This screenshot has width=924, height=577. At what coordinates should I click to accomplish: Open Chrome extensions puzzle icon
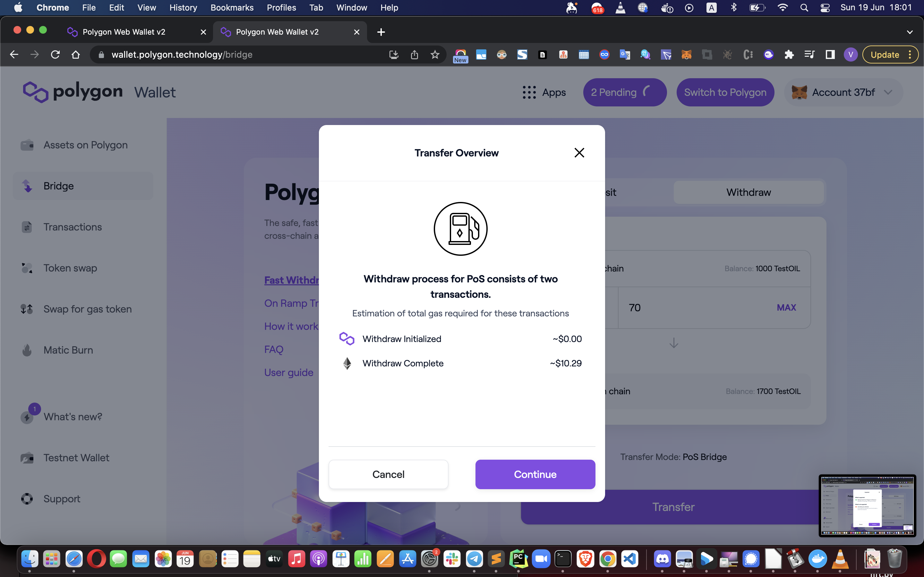789,54
